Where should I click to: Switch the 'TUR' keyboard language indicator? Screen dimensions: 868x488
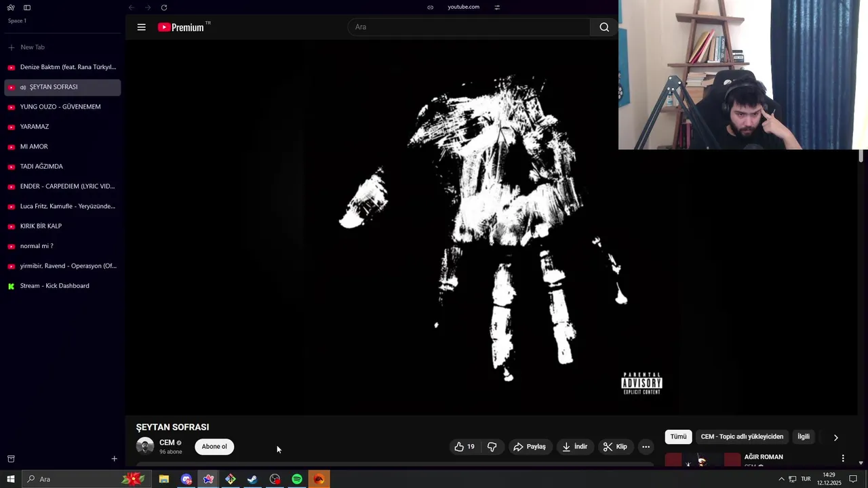click(x=806, y=479)
